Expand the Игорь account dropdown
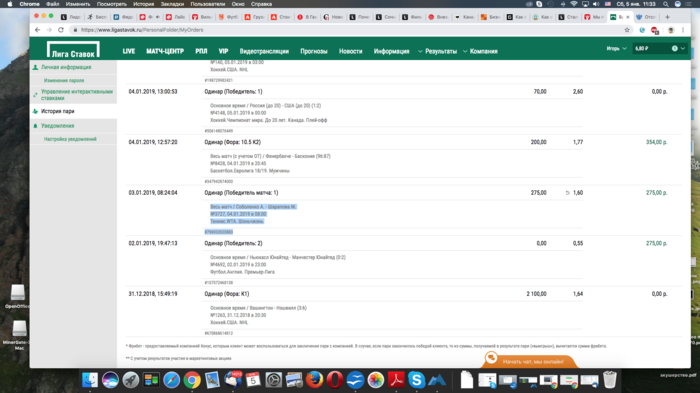Viewport: 700px width, 393px height. pyautogui.click(x=616, y=48)
